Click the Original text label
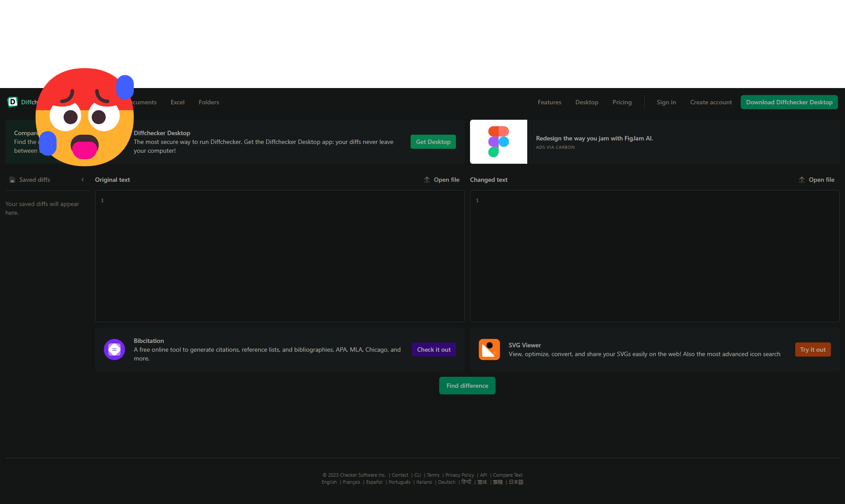Screen dimensions: 845x504 pos(112,180)
